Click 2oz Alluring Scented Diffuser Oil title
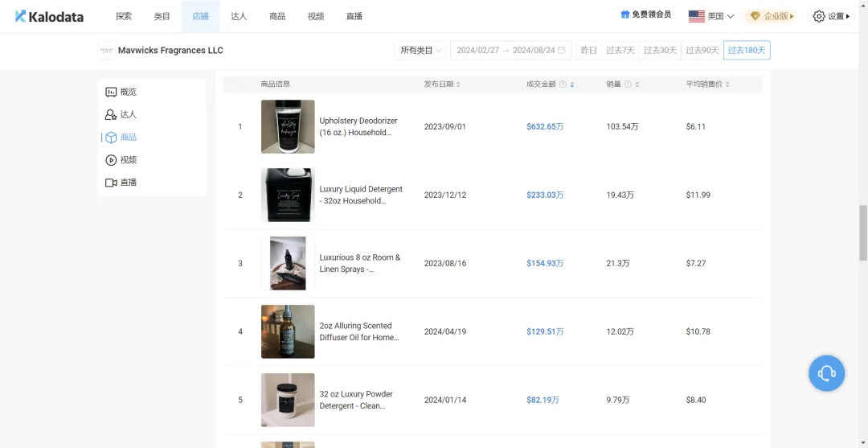The image size is (868, 448). click(359, 331)
